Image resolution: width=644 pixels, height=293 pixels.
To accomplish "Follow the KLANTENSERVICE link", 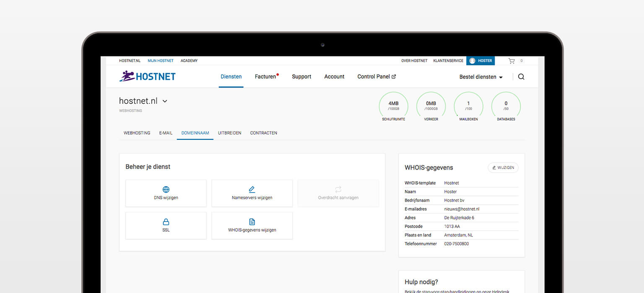I will click(448, 61).
